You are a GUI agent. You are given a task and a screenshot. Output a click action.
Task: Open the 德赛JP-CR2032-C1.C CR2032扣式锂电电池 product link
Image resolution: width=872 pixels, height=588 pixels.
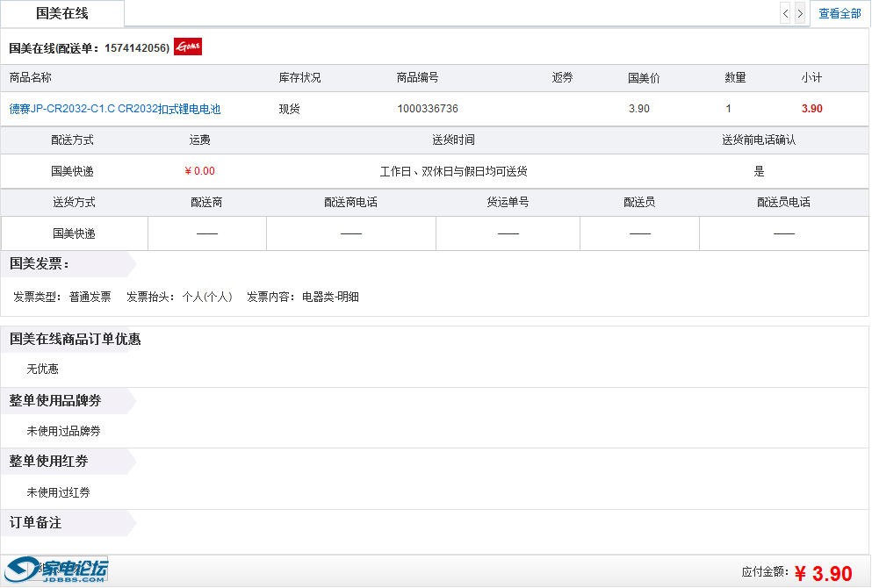115,109
